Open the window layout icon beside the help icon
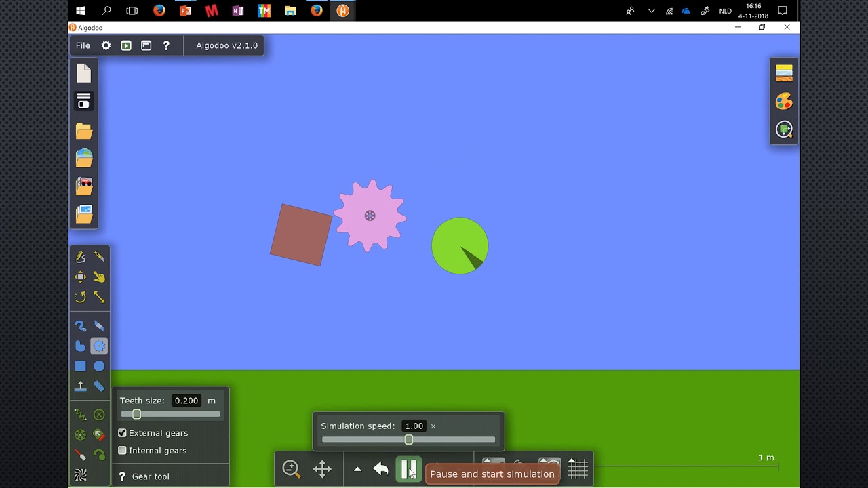The image size is (868, 488). [146, 45]
